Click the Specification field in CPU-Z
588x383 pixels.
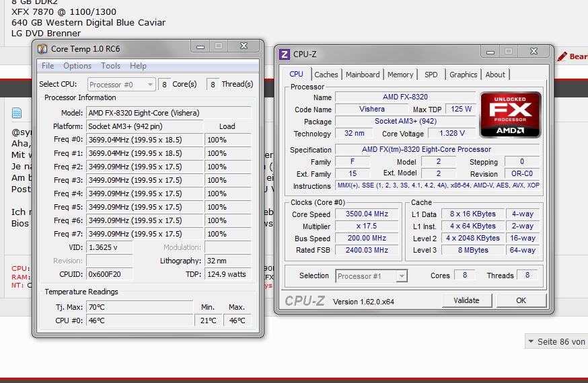coord(437,149)
